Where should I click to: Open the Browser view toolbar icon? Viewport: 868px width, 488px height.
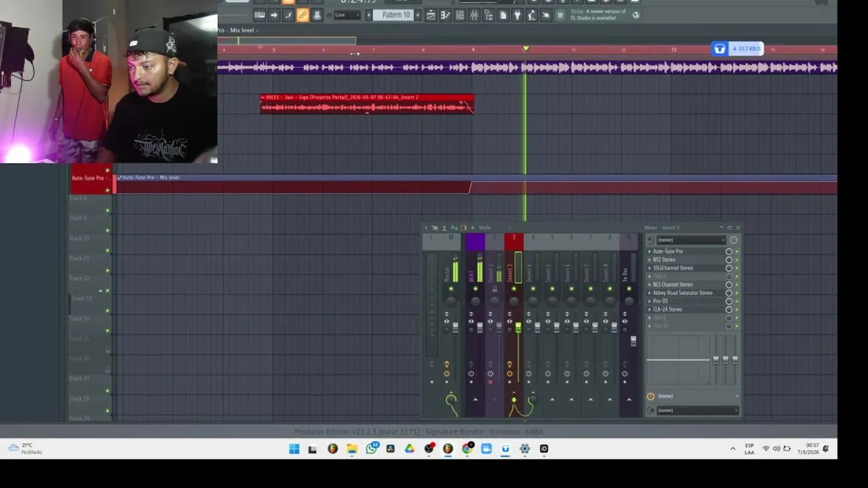click(x=488, y=15)
